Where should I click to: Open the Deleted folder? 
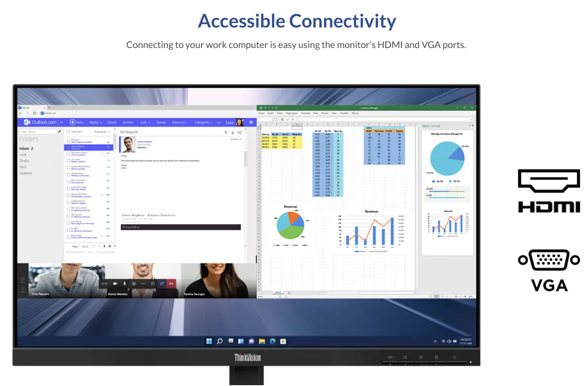click(x=26, y=173)
